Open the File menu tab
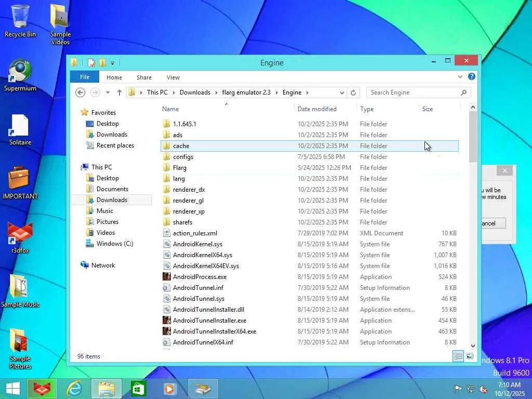 click(85, 77)
